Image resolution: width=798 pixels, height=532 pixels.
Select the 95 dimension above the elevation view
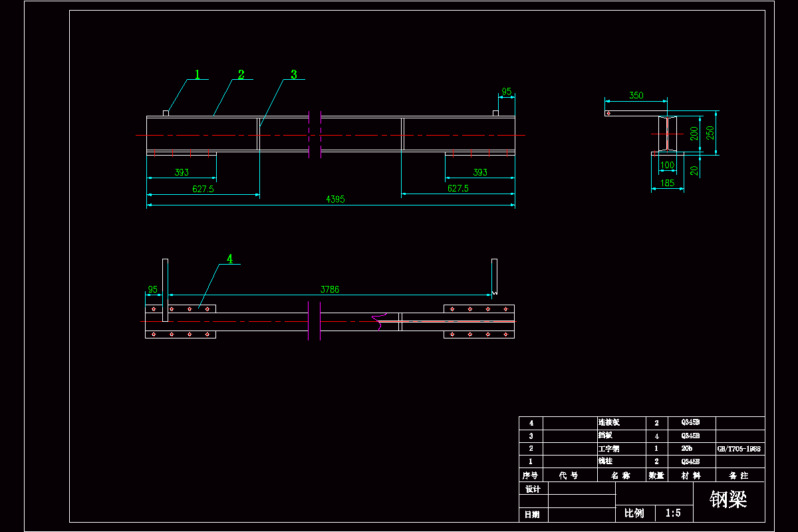click(x=507, y=92)
